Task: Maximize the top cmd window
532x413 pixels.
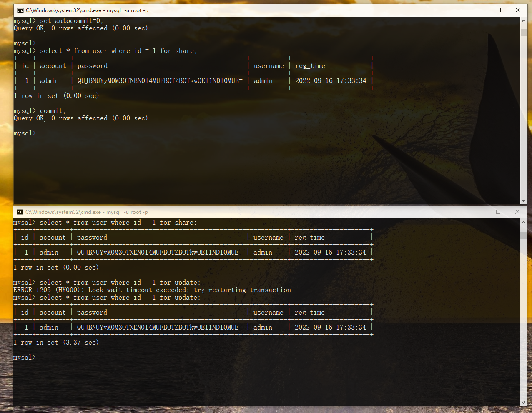Action: (x=499, y=10)
